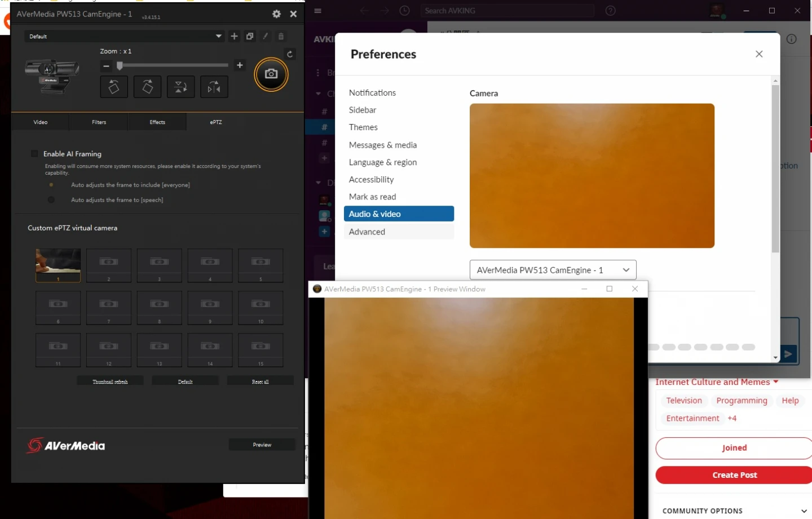Increase zoom with the plus button

240,65
